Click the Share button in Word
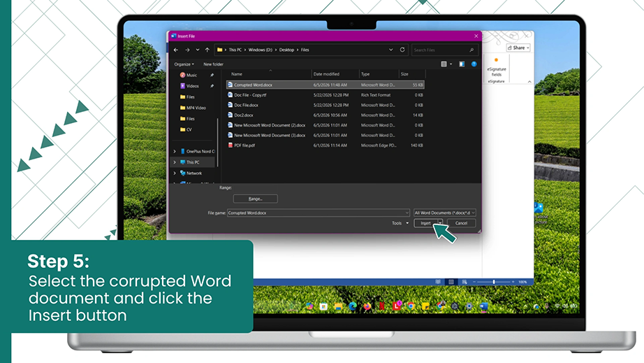644x363 pixels. pyautogui.click(x=518, y=48)
